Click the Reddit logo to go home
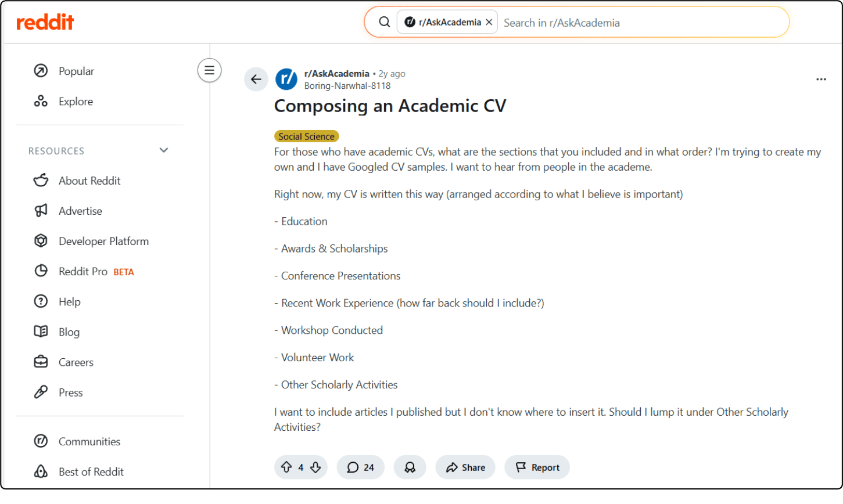Screen dimensions: 843x504 (x=45, y=23)
